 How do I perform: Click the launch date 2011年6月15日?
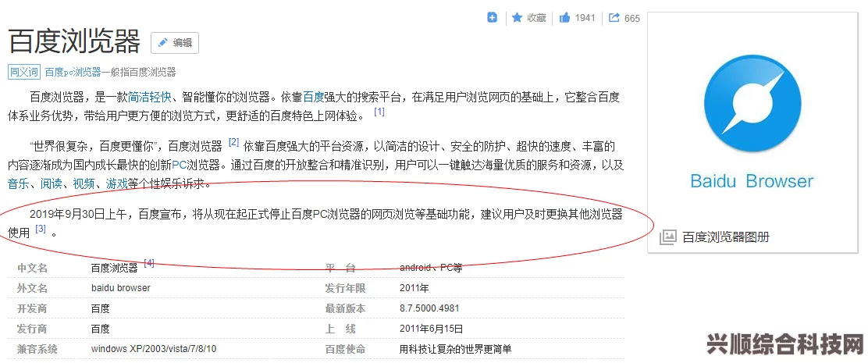(431, 329)
